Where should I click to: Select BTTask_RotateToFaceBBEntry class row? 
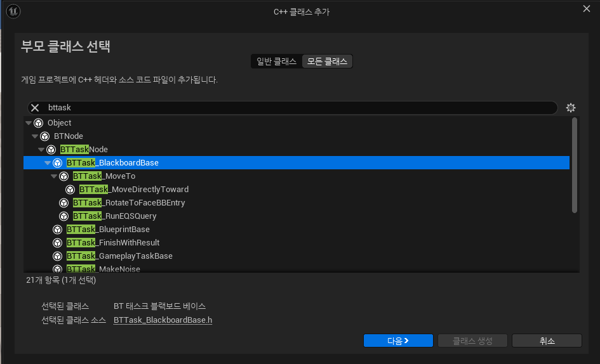coord(297,203)
